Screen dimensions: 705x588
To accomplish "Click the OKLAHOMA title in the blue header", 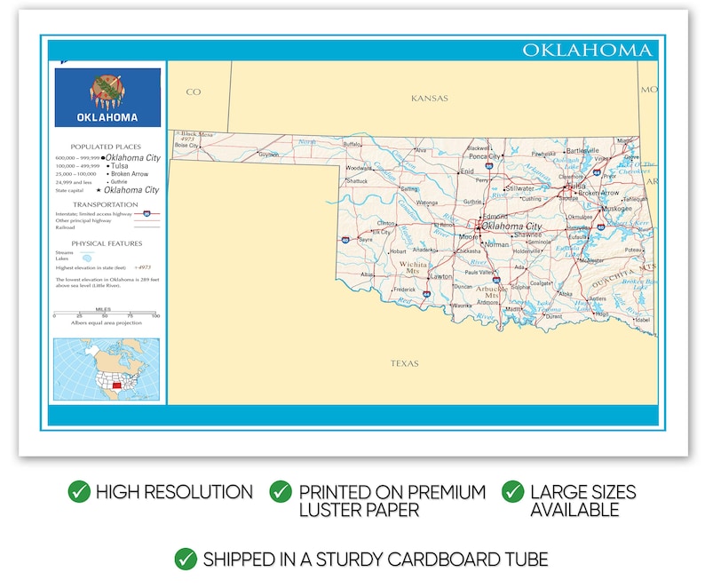I will tap(587, 50).
